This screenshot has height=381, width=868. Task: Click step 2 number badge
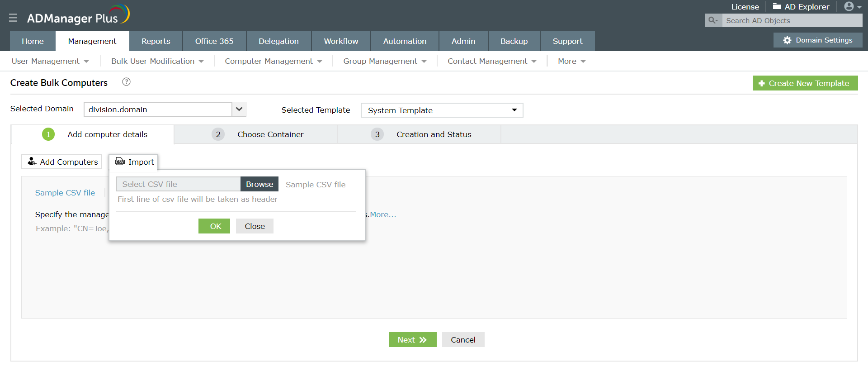point(218,134)
